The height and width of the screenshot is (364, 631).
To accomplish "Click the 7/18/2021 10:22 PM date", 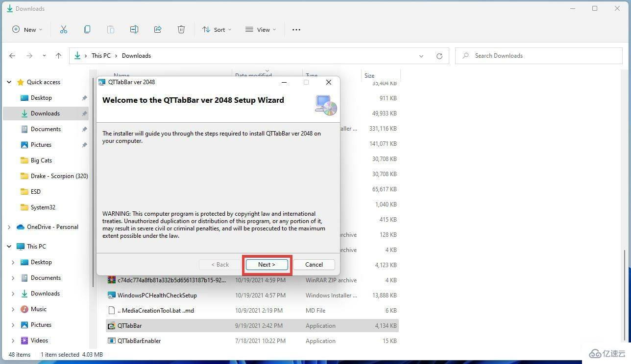I will pos(259,341).
